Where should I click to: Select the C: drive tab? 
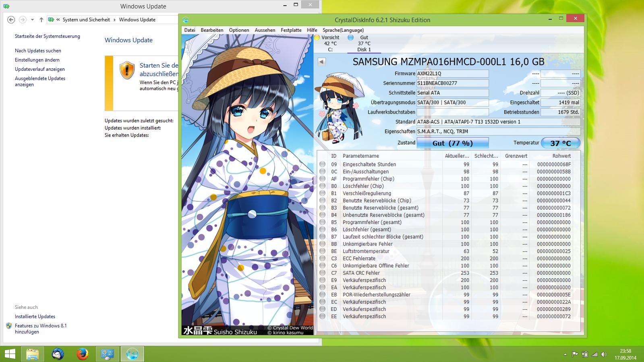pos(330,43)
